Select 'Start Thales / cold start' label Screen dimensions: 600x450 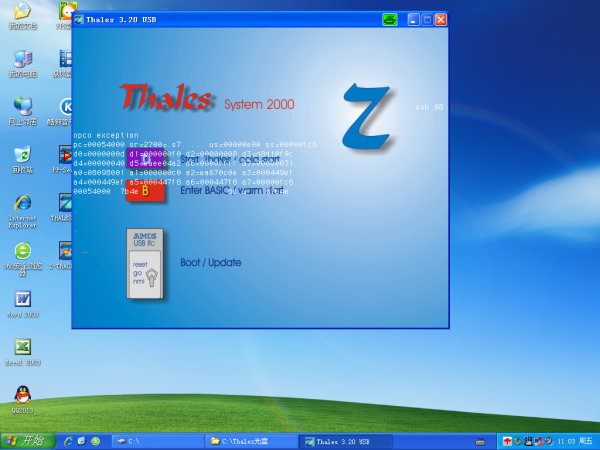coord(230,159)
